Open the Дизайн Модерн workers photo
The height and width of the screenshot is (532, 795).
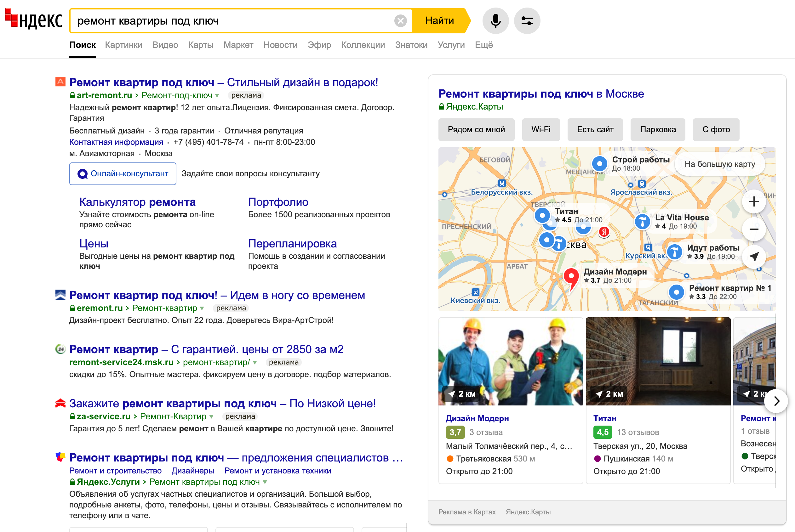tap(511, 361)
